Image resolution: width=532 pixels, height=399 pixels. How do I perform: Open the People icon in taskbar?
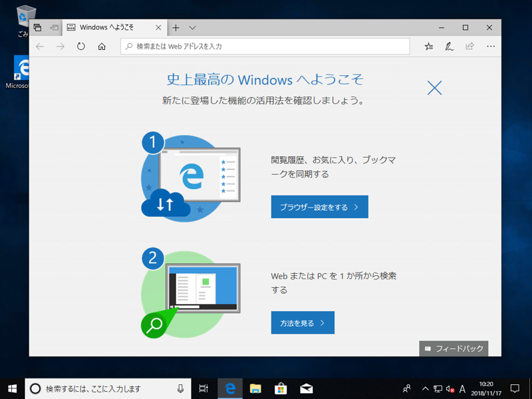407,389
